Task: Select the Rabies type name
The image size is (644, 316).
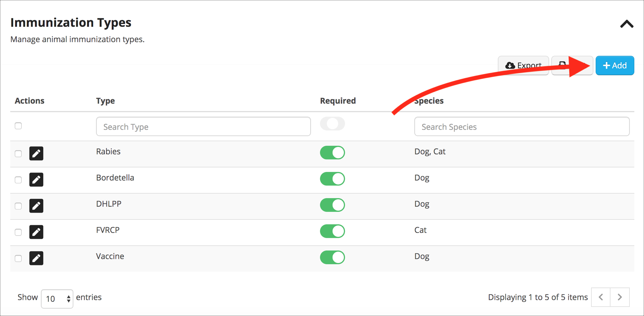Action: point(108,151)
